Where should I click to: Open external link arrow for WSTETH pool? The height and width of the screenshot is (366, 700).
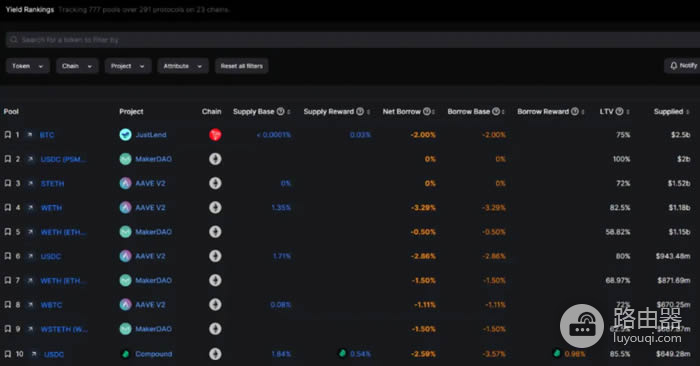click(30, 329)
